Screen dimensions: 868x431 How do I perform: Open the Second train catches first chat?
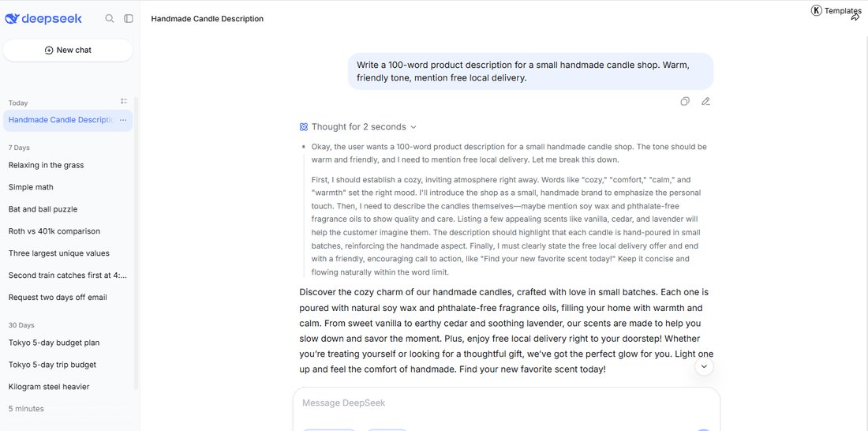coord(68,275)
